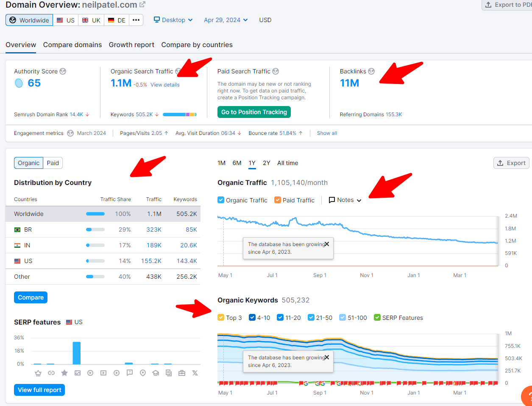532x406 pixels.
Task: Select the 6M time range on the chart
Action: [237, 162]
